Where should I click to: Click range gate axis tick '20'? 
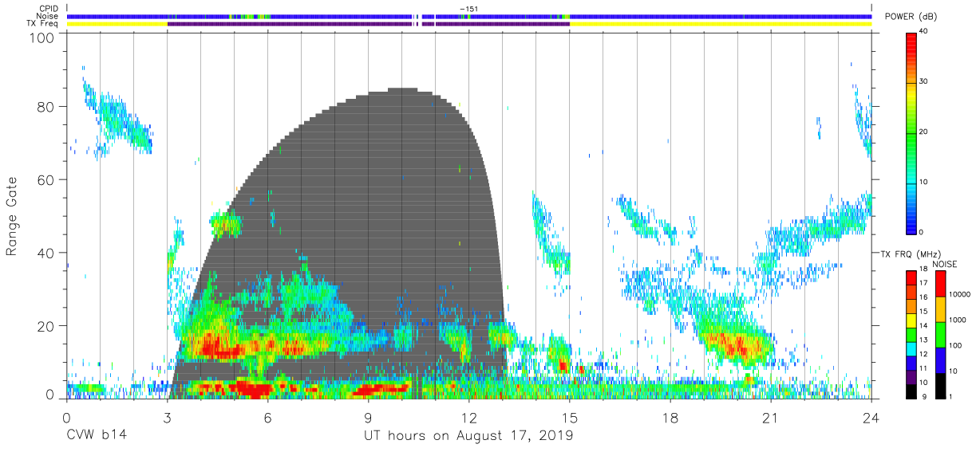pos(47,327)
